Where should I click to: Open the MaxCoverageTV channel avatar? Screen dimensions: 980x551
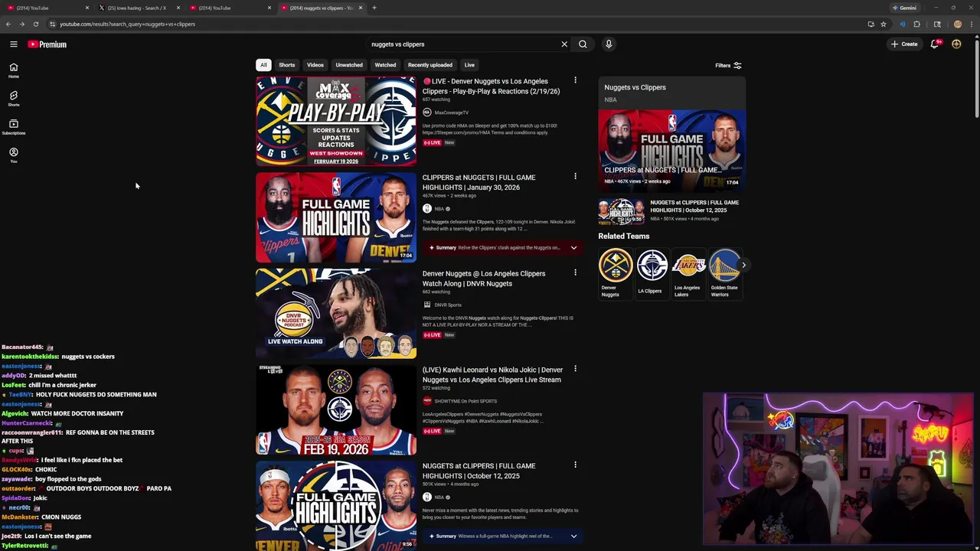(427, 112)
